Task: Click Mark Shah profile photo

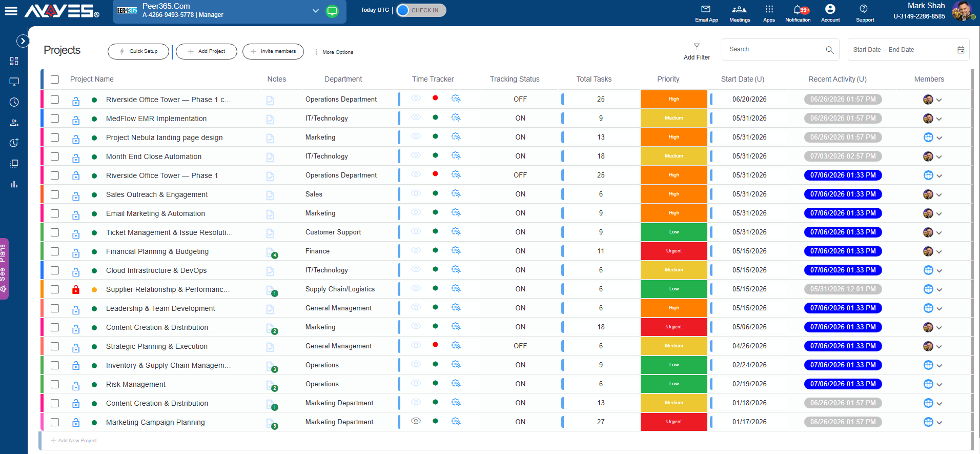Action: pos(962,11)
